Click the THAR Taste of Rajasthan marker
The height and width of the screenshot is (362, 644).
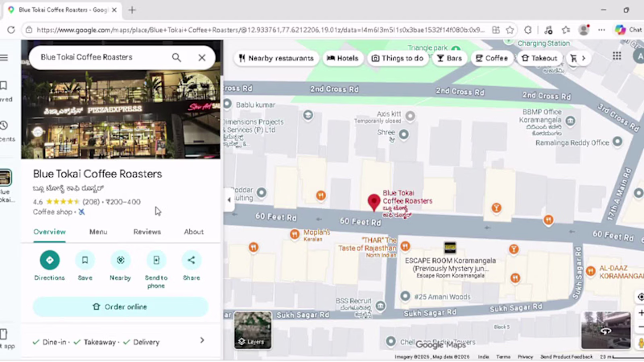405,246
